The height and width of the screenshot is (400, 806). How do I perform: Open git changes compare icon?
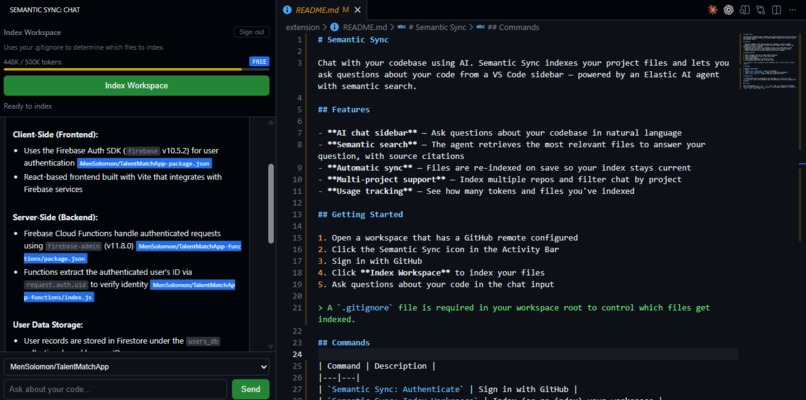(760, 10)
